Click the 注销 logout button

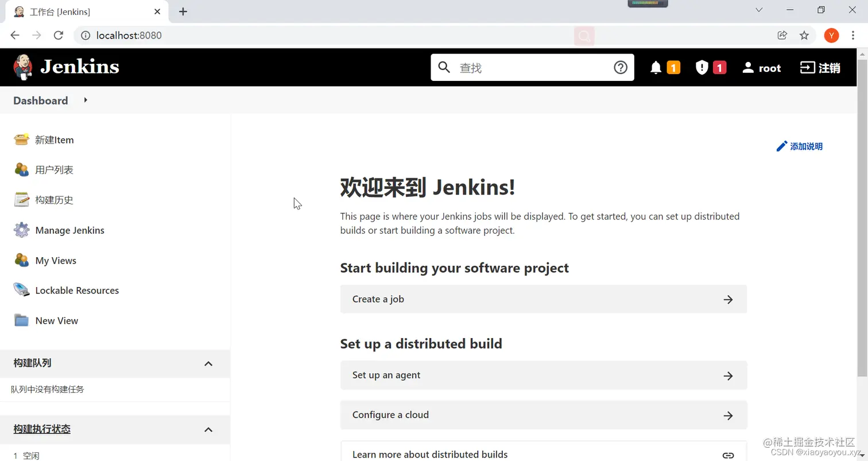point(820,68)
